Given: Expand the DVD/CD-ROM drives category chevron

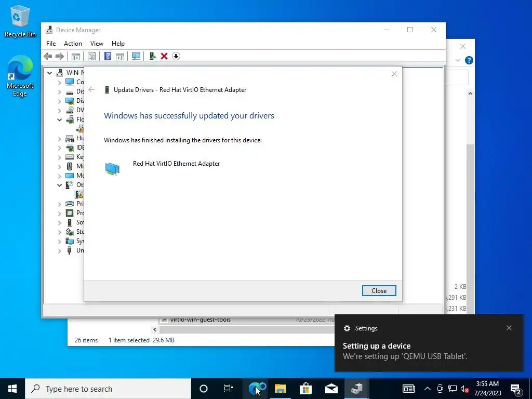Looking at the screenshot, I should [59, 110].
